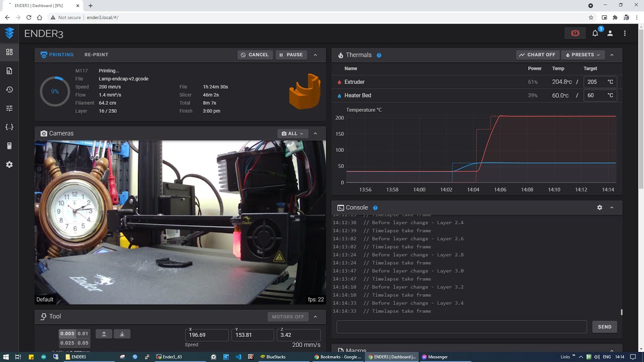Click the Heater Bed target temperature field
Image resolution: width=644 pixels, height=362 pixels.
[x=600, y=96]
